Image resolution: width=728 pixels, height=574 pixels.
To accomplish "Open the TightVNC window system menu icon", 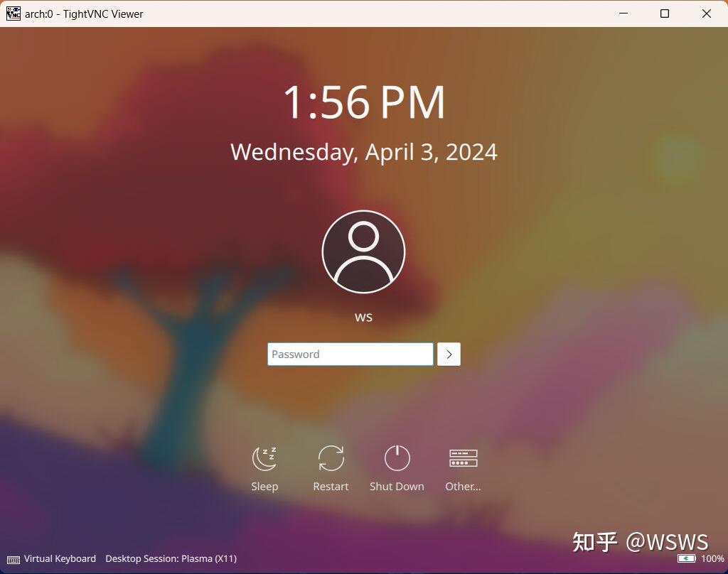I will 12,13.
